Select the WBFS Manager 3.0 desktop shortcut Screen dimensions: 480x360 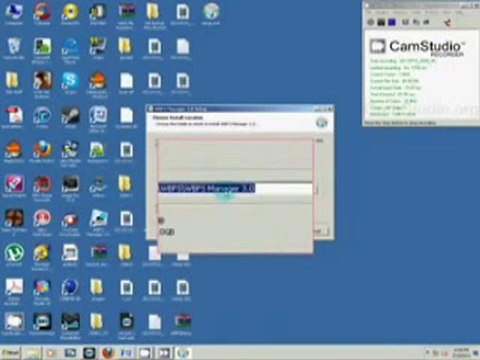pyautogui.click(x=98, y=223)
